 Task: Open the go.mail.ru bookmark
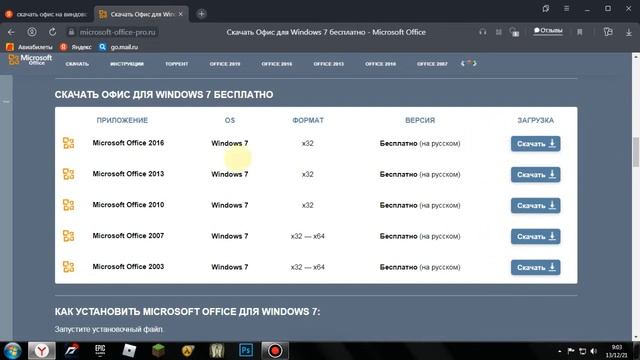[118, 47]
